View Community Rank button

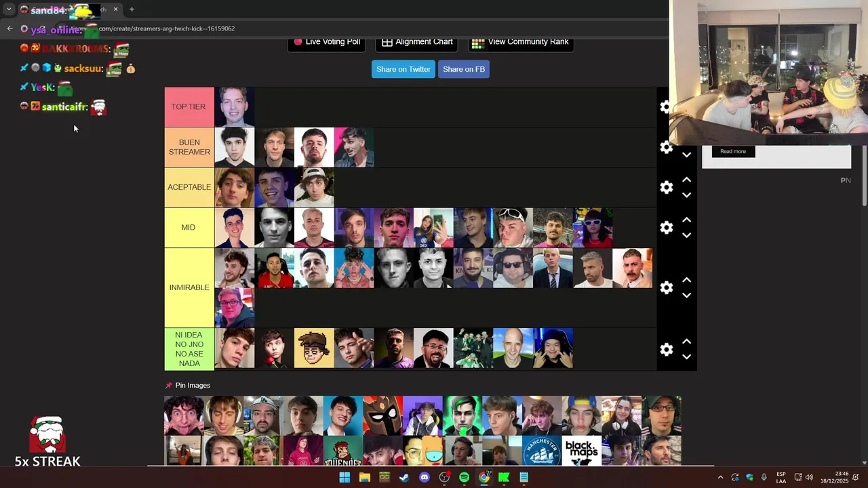(521, 42)
